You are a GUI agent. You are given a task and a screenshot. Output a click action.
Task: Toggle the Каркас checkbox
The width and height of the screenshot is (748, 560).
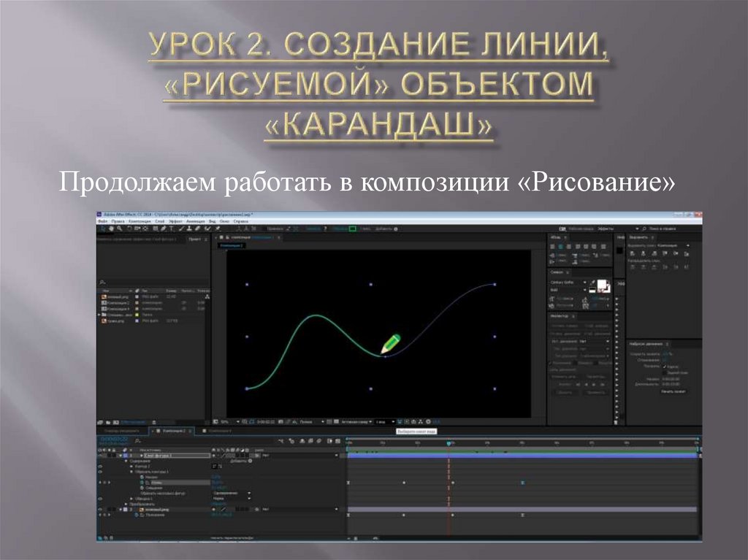665,367
